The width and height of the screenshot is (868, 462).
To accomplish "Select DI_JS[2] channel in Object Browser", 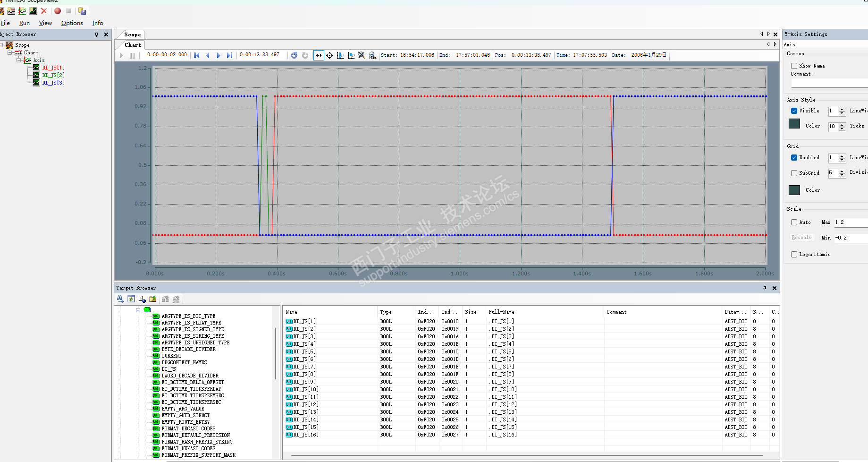I will [x=53, y=75].
